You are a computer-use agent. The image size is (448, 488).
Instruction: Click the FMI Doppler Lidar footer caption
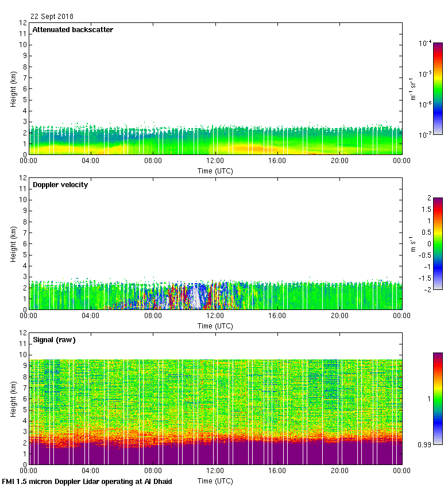coord(87,481)
